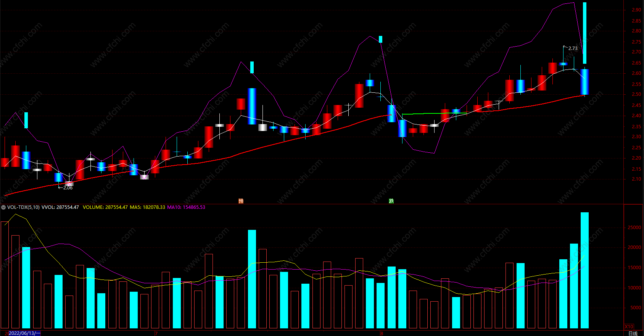644x336 pixels.
Task: Click the green 跌 event marker
Action: pyautogui.click(x=391, y=201)
